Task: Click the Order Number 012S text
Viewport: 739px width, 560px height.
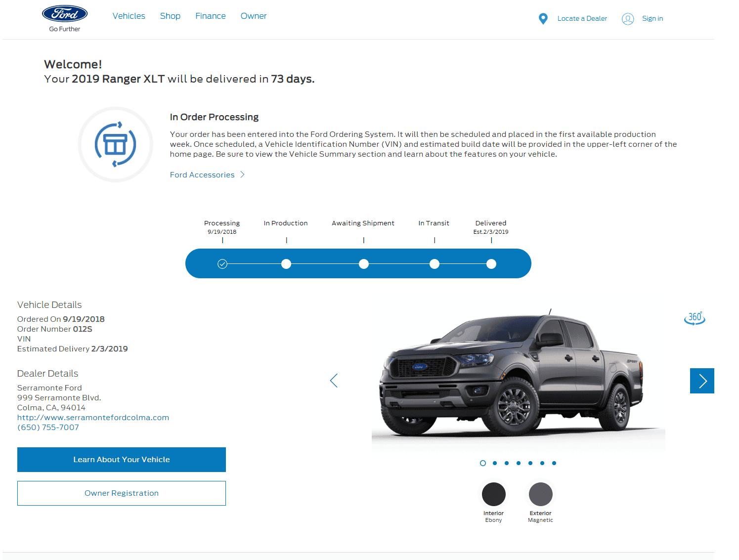Action: coord(55,329)
